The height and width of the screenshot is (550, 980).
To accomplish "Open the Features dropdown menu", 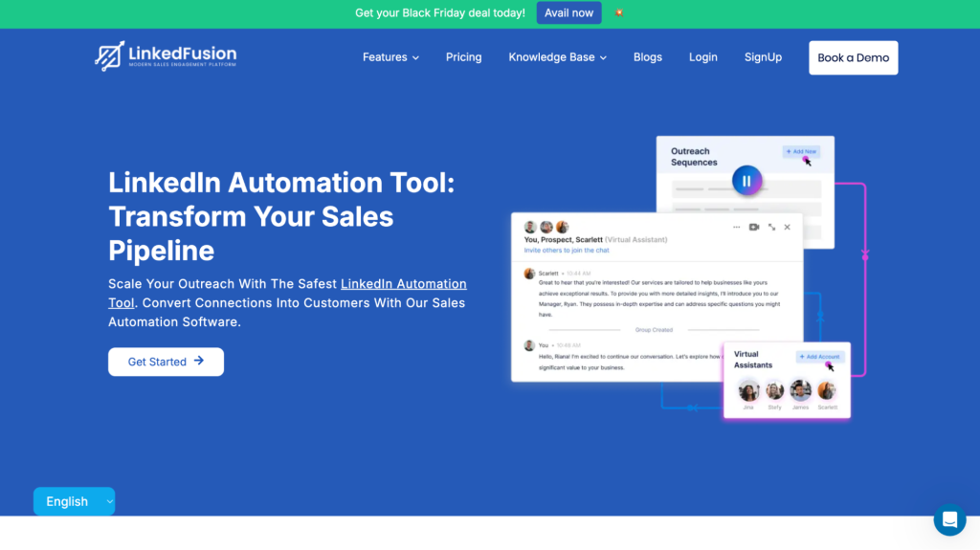I will click(390, 56).
